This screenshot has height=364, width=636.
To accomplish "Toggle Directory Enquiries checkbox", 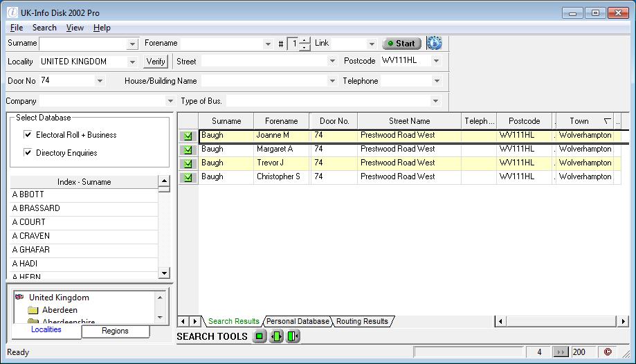I will click(28, 153).
